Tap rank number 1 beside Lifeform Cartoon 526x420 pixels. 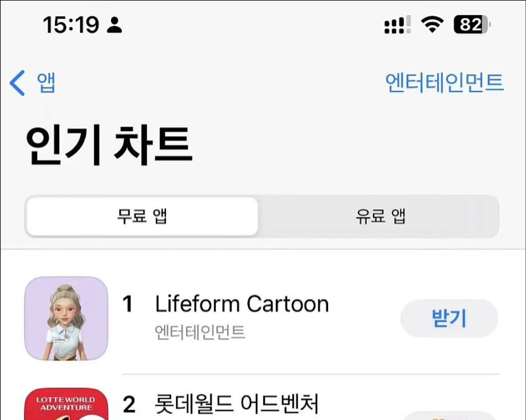click(x=128, y=304)
